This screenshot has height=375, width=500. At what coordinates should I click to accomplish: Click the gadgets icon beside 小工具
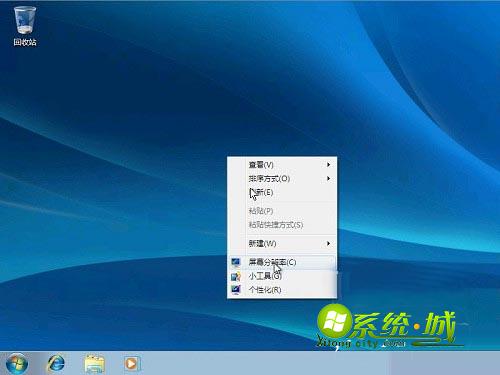tap(236, 276)
